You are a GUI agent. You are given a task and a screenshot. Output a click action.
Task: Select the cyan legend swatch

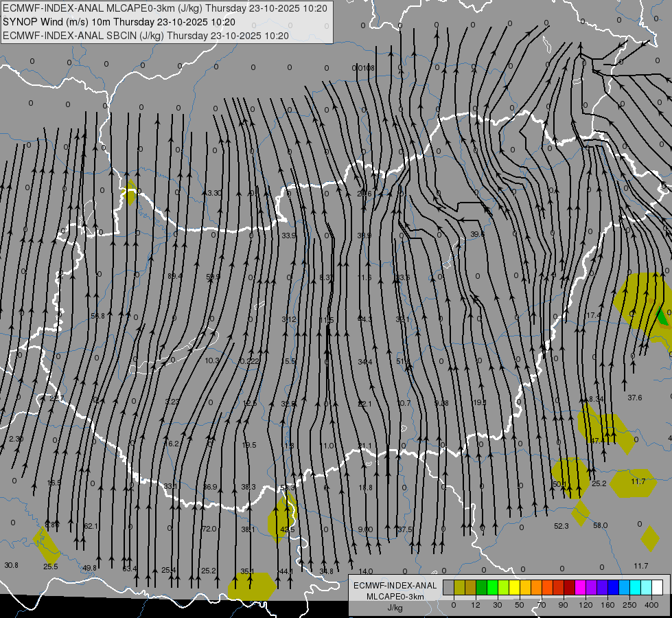tap(636, 587)
